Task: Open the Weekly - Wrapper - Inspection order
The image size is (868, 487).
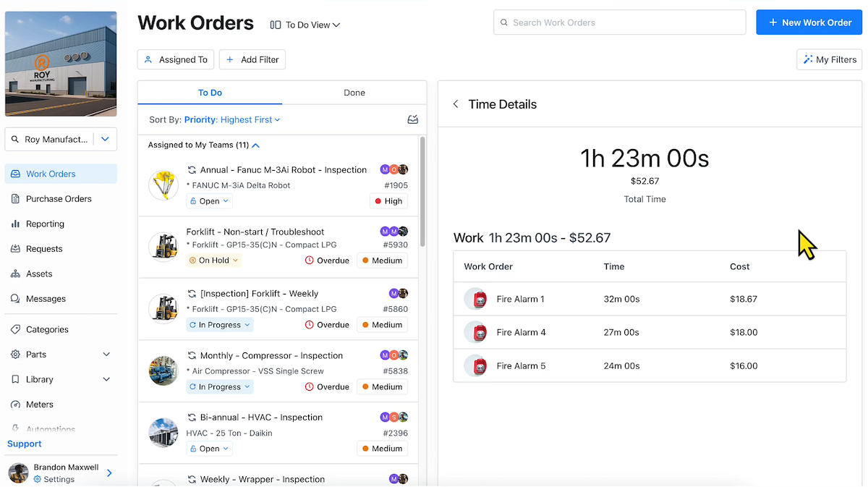Action: (263, 479)
